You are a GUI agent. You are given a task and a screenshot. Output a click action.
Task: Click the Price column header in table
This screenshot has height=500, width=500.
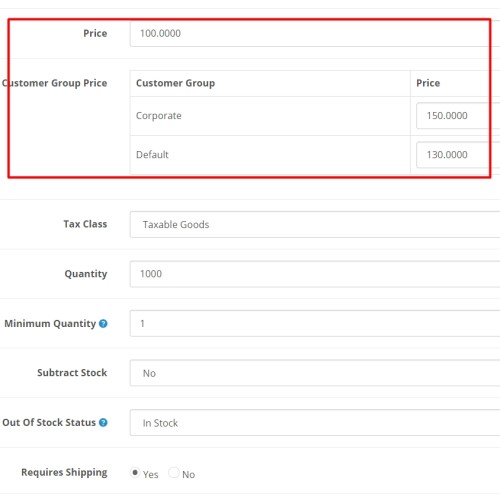[x=428, y=83]
